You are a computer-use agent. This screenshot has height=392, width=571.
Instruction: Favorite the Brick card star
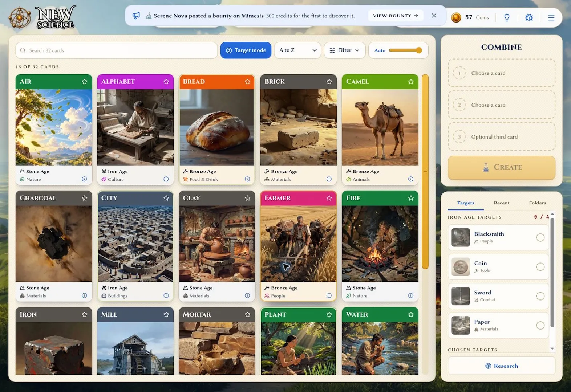click(329, 82)
